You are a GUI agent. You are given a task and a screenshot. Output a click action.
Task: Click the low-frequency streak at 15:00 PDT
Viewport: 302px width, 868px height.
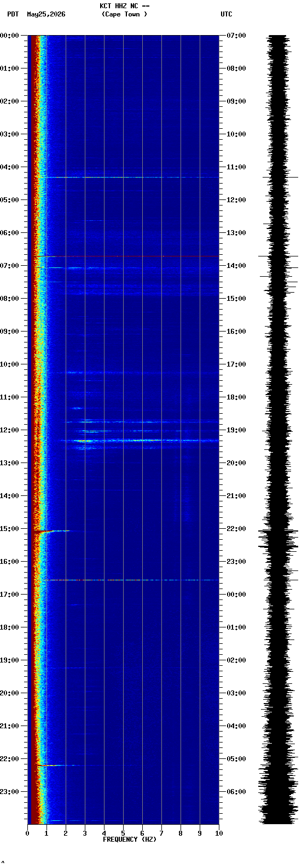pyautogui.click(x=52, y=531)
